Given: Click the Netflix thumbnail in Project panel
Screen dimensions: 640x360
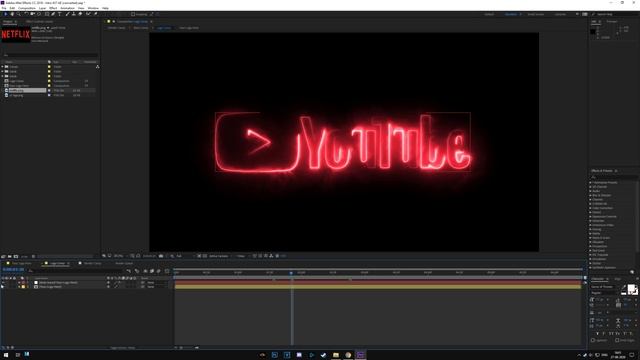Looking at the screenshot, I should pyautogui.click(x=16, y=35).
